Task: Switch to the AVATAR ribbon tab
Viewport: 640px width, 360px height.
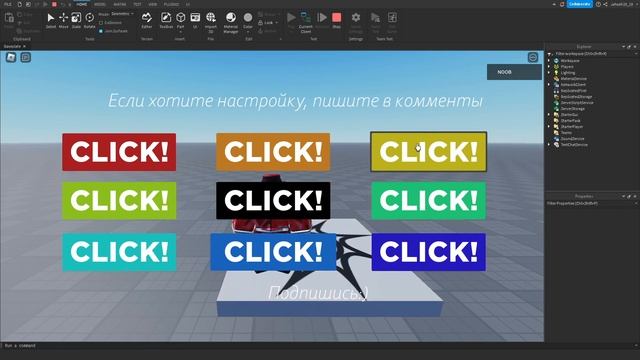Action: [x=120, y=4]
